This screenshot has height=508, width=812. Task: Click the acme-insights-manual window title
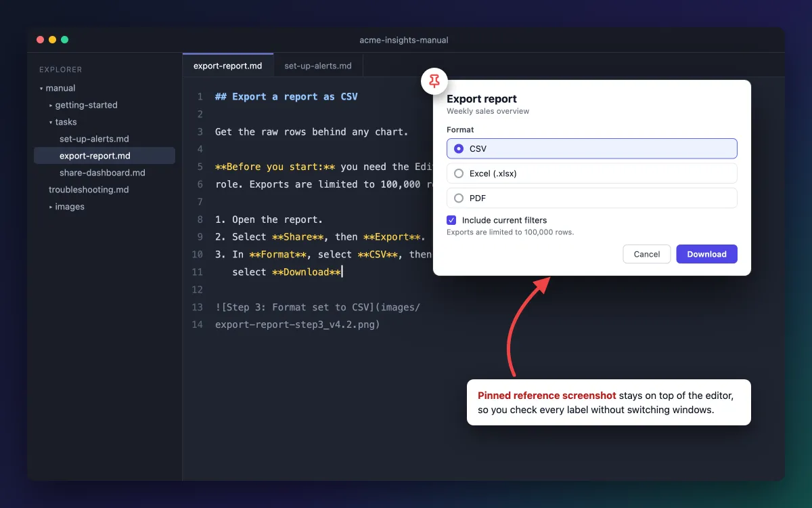coord(404,40)
